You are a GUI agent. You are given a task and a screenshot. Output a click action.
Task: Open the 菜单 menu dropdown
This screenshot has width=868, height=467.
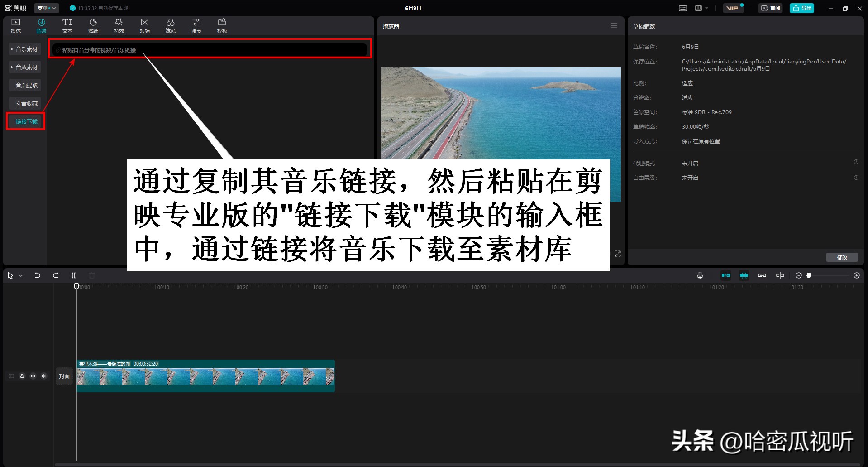[45, 8]
